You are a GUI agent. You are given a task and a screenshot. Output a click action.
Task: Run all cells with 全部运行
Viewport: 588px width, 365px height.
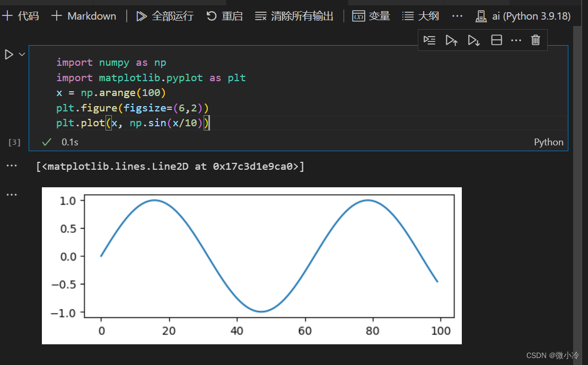click(165, 16)
